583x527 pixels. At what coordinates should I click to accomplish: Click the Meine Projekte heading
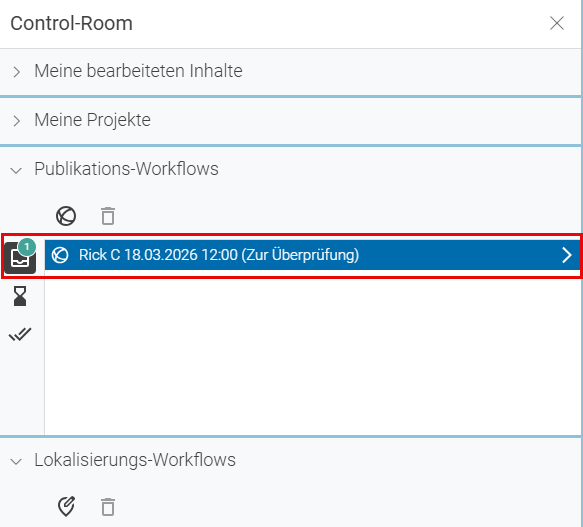(93, 120)
